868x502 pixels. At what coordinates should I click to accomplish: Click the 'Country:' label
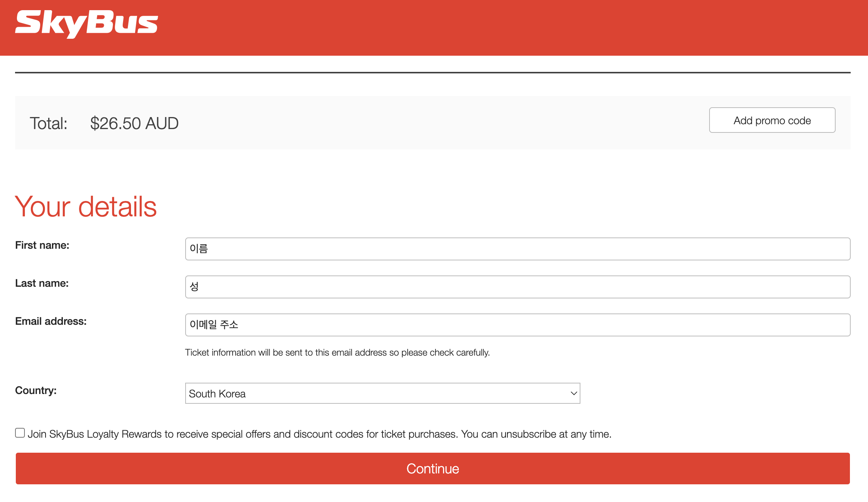pyautogui.click(x=36, y=391)
